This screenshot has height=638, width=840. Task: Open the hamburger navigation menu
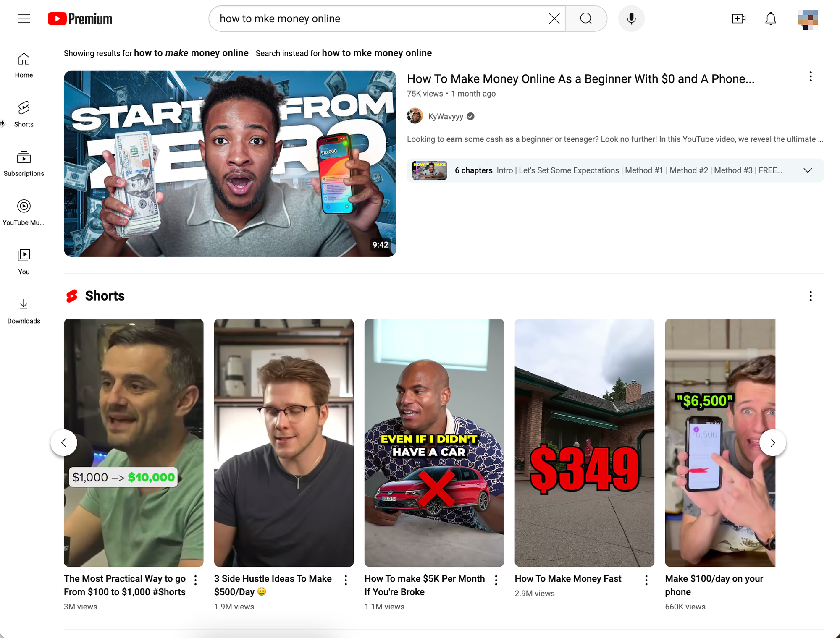click(24, 18)
